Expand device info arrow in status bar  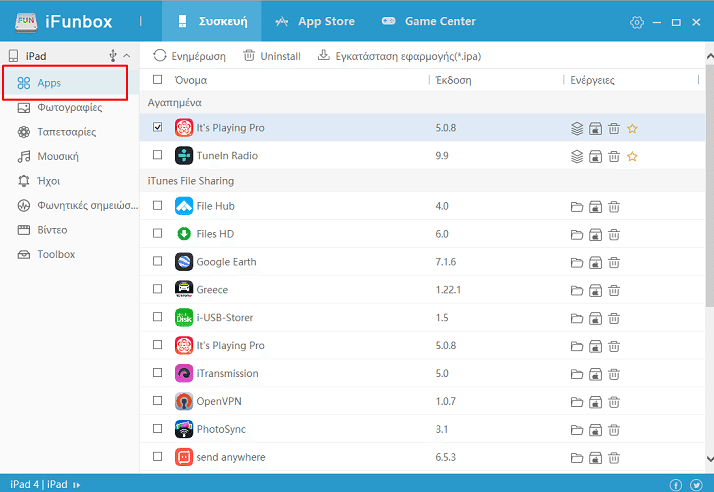[76, 485]
